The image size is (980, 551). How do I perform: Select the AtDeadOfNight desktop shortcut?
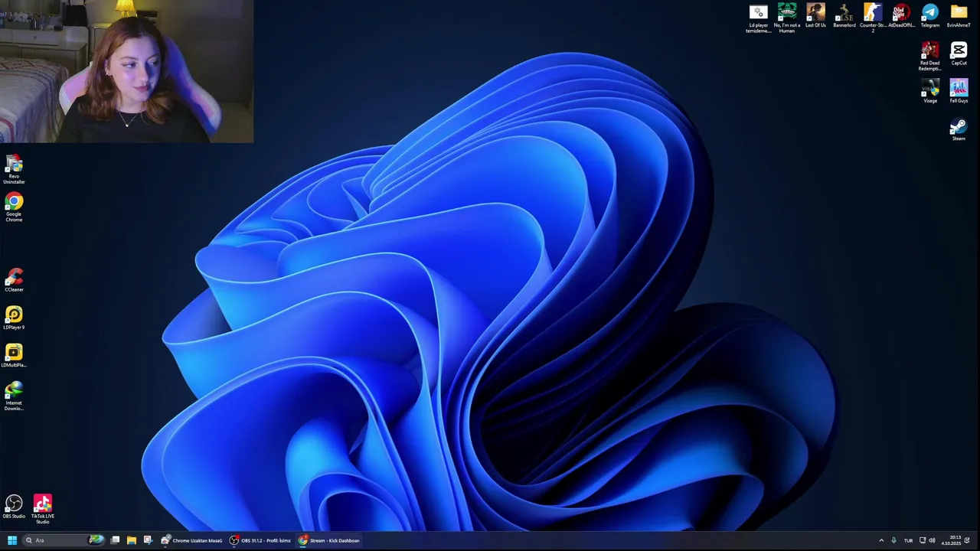pyautogui.click(x=901, y=16)
